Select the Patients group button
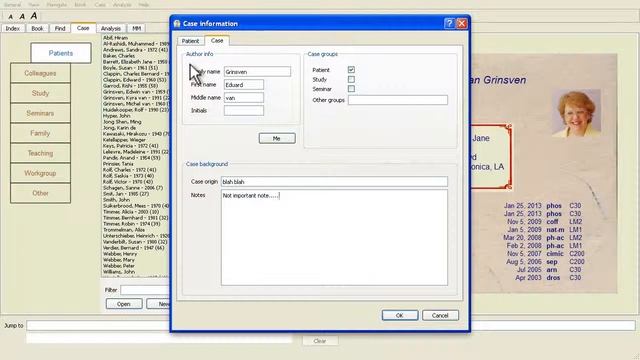Viewport: 640px width, 360px height. click(61, 53)
